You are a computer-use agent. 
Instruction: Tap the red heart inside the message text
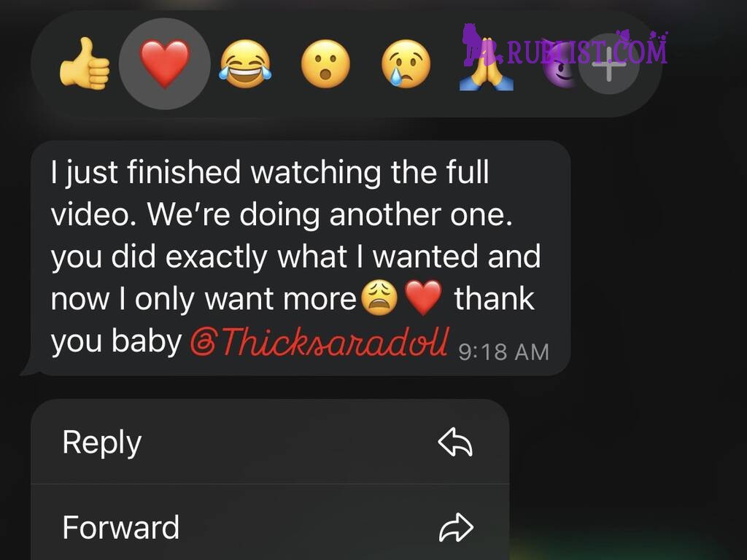click(x=423, y=298)
